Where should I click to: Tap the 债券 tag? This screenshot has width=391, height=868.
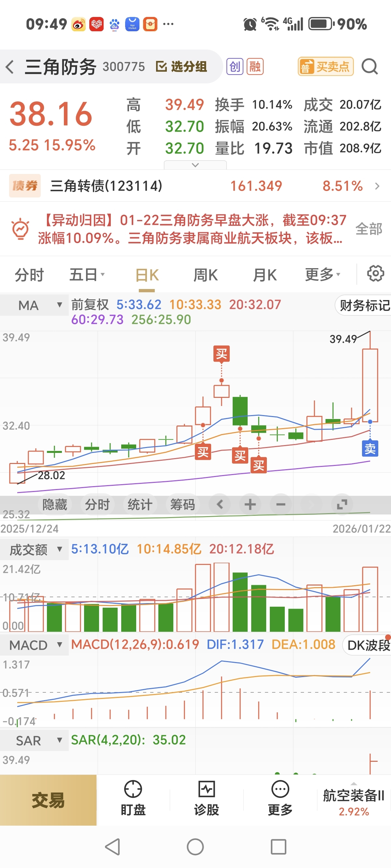[25, 186]
